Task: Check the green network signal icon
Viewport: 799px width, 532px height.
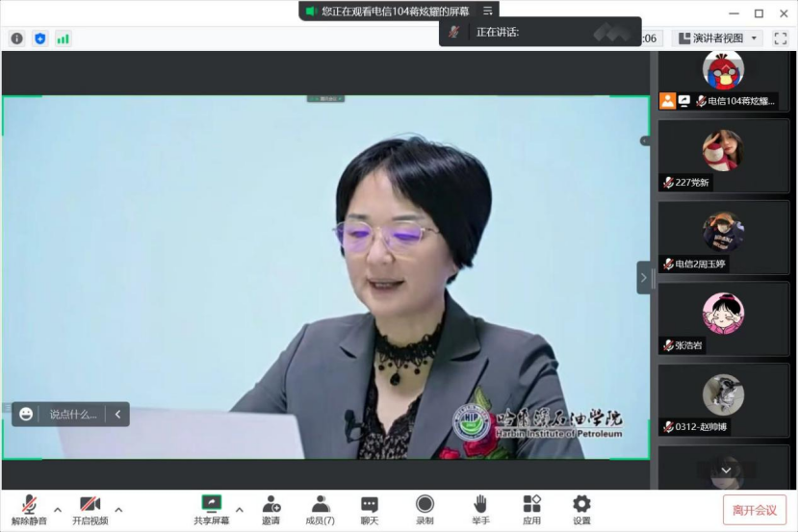Action: pyautogui.click(x=63, y=38)
